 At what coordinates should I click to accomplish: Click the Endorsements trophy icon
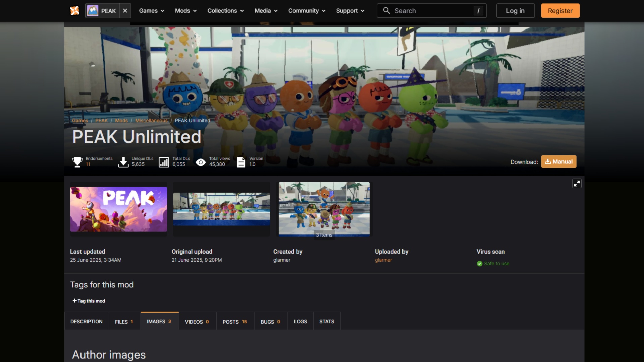pos(77,162)
